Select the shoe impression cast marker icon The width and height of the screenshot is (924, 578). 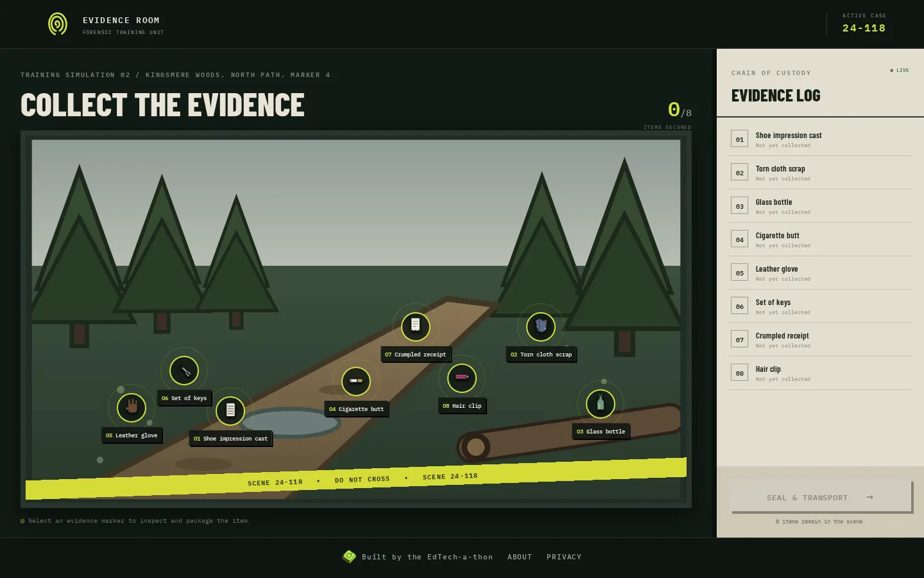coord(230,410)
